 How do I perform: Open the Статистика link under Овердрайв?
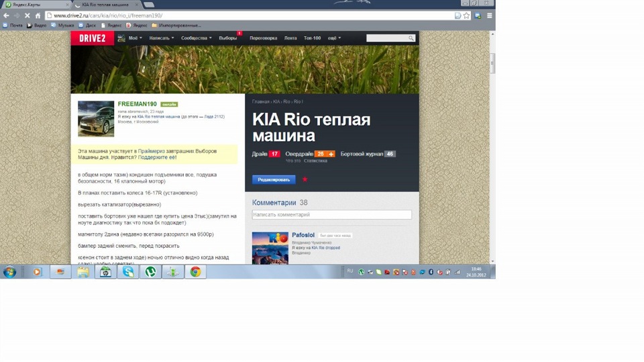click(315, 161)
